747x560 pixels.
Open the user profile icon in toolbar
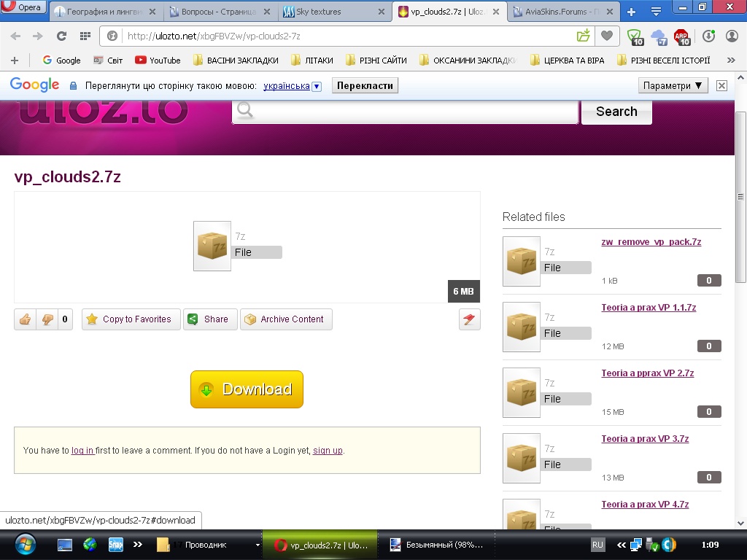click(732, 36)
